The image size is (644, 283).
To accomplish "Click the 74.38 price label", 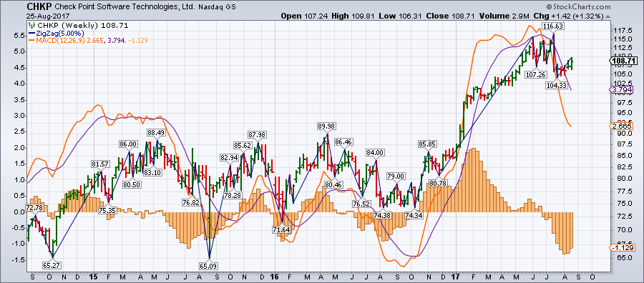I will click(x=382, y=215).
